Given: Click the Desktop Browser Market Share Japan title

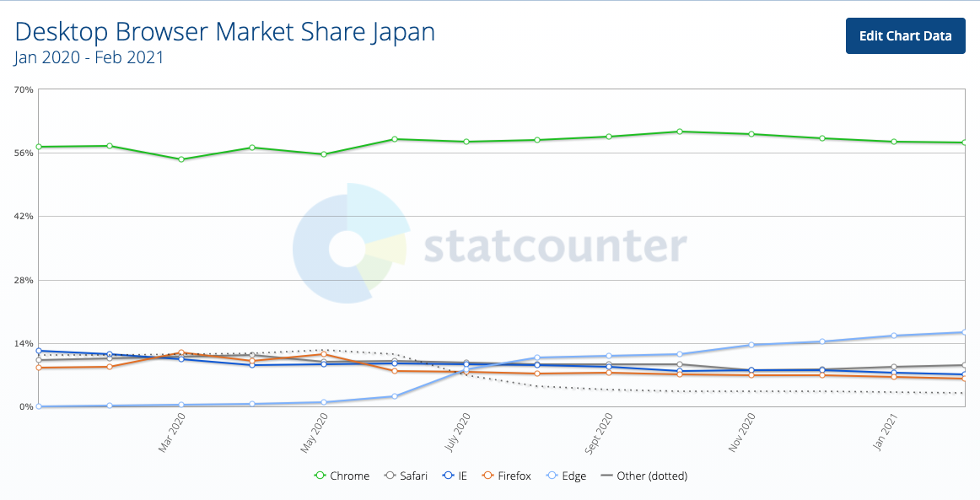Looking at the screenshot, I should [225, 32].
